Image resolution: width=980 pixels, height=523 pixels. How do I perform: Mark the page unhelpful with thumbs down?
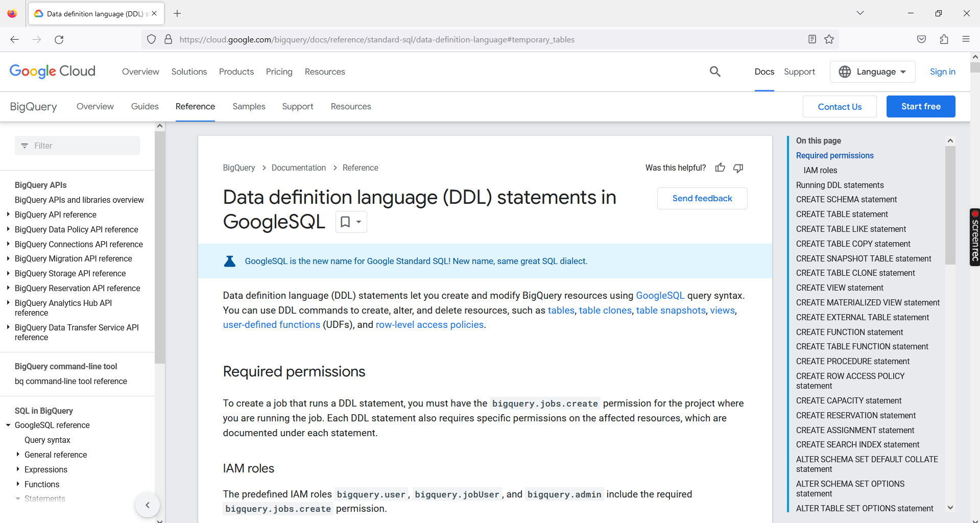tap(738, 168)
